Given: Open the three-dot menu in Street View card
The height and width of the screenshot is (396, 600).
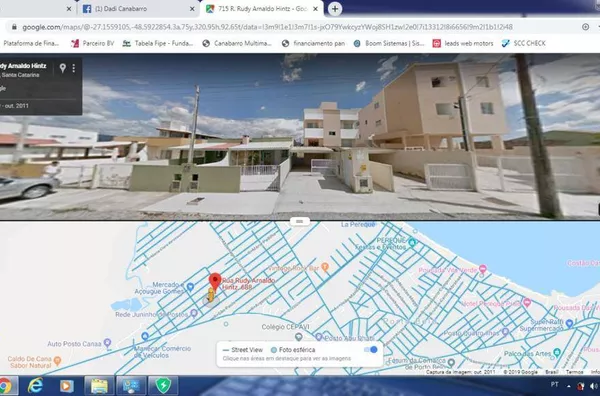Looking at the screenshot, I should (x=73, y=68).
